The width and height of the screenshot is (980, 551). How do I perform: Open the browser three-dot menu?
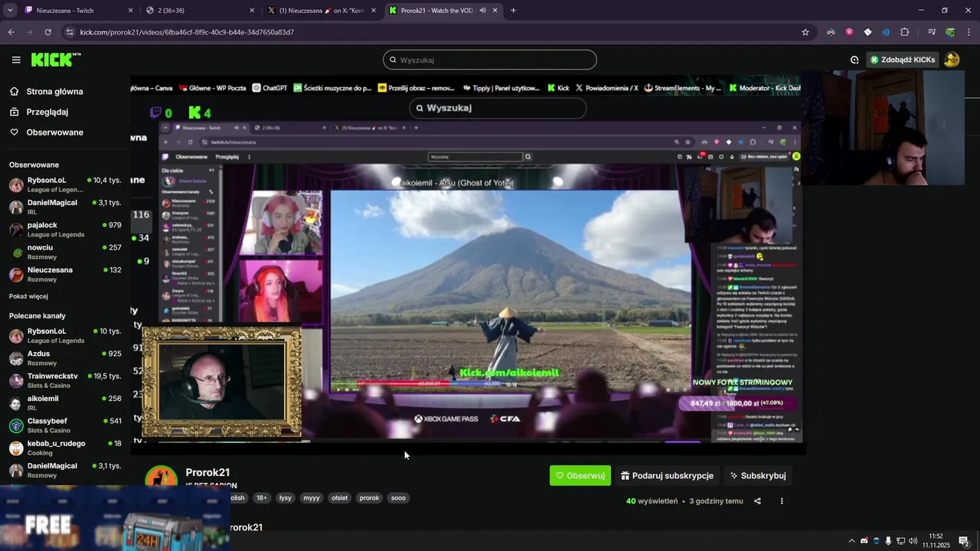pos(969,32)
